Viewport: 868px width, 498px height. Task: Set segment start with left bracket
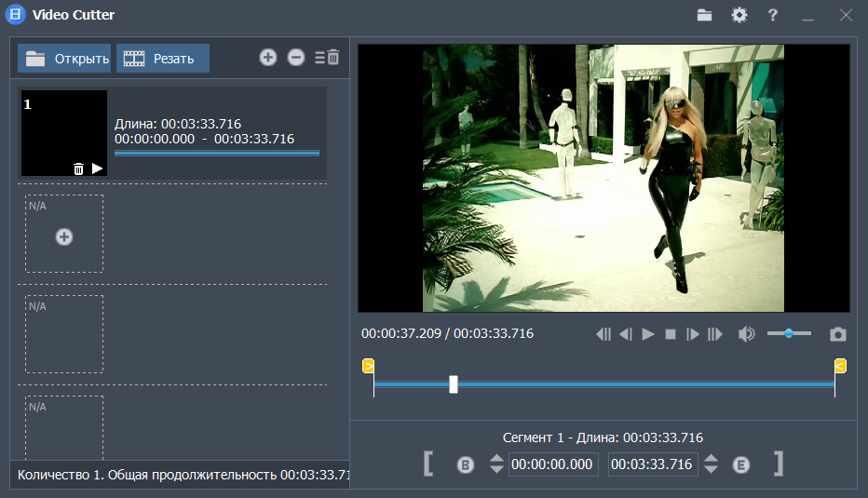coord(427,464)
